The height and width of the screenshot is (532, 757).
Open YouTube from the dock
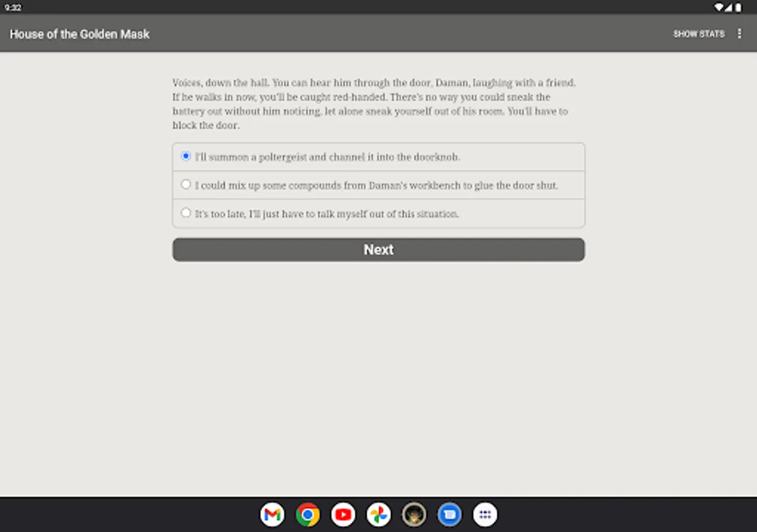(343, 514)
